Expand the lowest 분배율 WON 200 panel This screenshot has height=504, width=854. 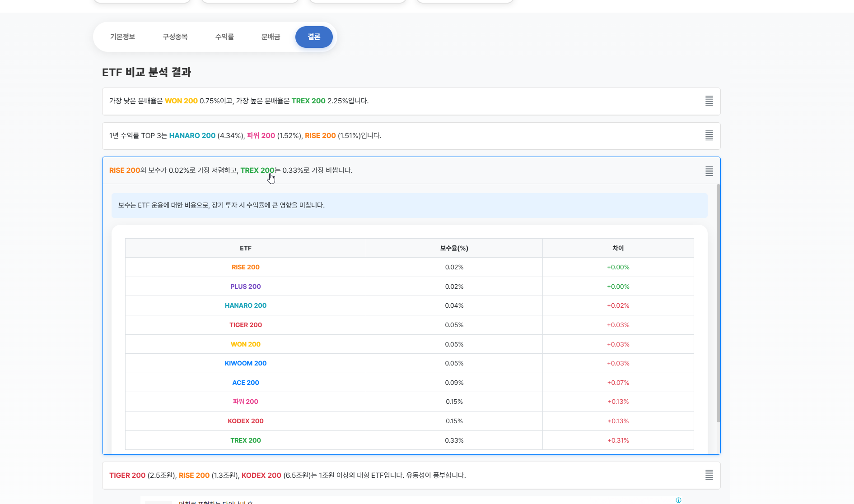click(411, 101)
